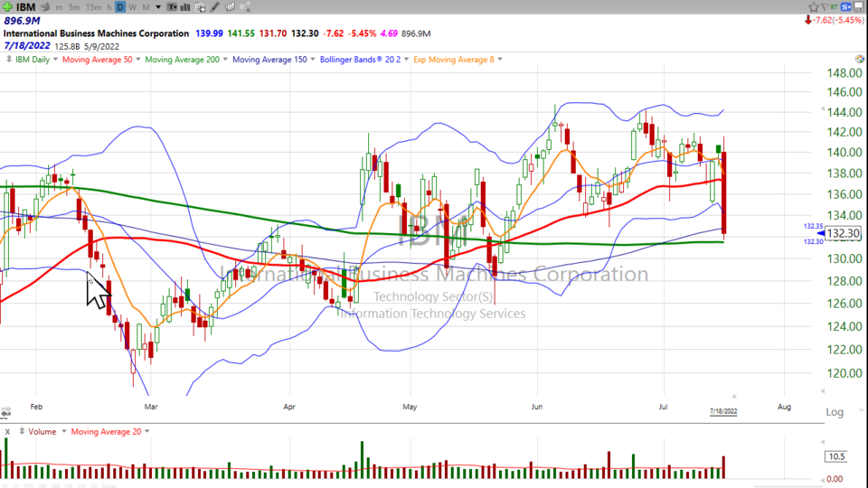Screen dimensions: 868x488
Task: Click the save chart floppy icon
Action: pyautogui.click(x=859, y=6)
